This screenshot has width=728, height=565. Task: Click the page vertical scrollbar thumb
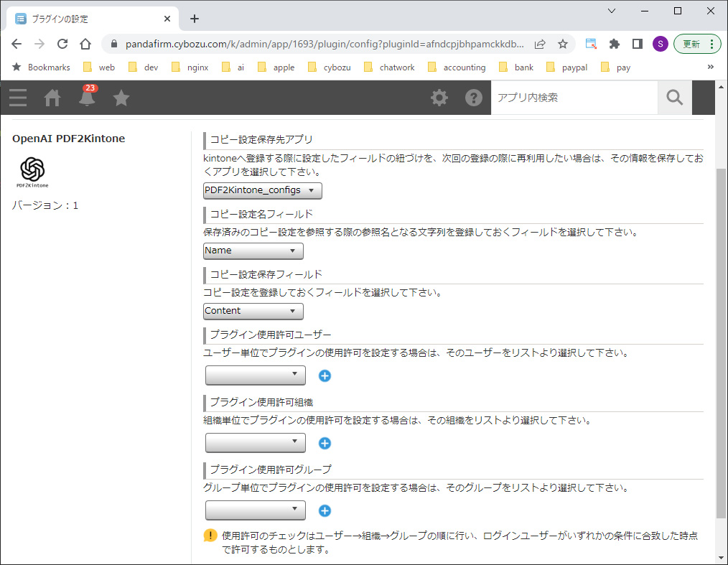(721, 342)
